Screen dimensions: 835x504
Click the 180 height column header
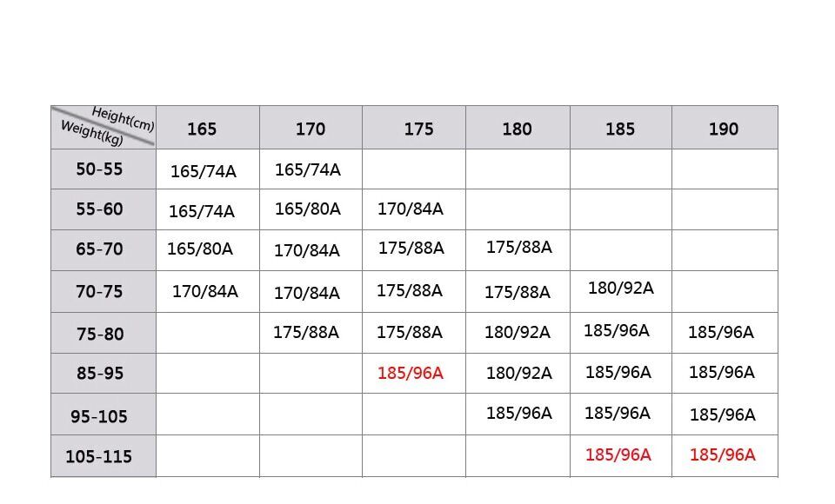518,127
